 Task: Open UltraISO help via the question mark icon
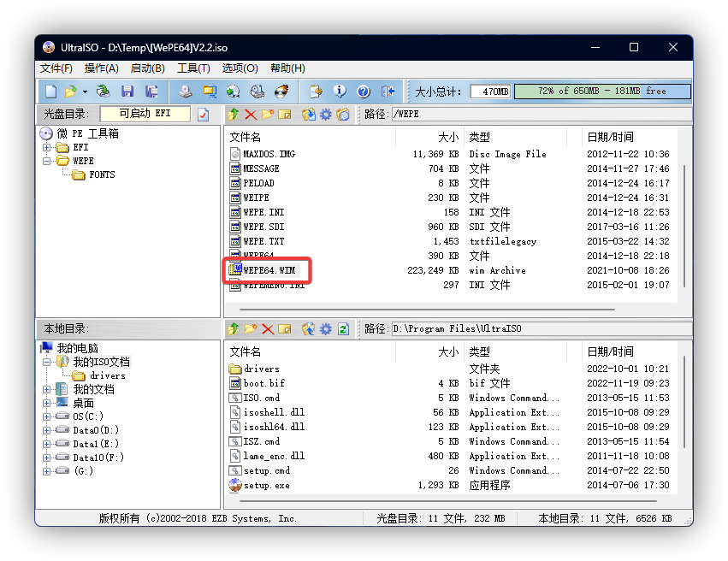pyautogui.click(x=364, y=91)
